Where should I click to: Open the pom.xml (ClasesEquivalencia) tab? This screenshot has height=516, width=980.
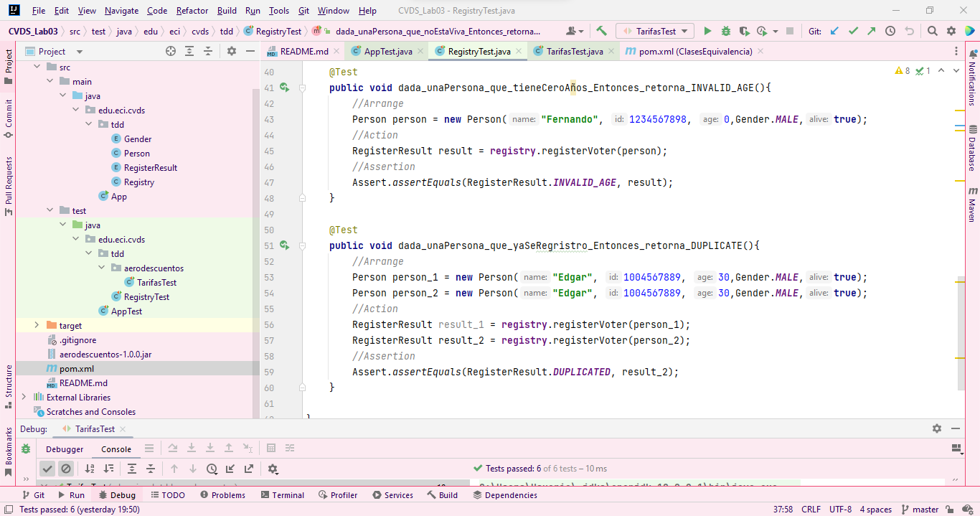[x=695, y=52]
